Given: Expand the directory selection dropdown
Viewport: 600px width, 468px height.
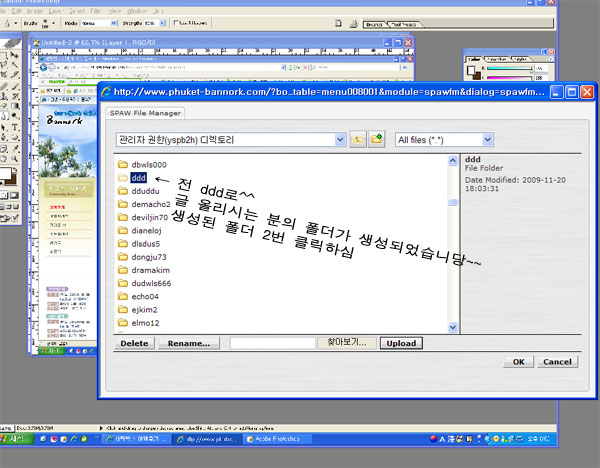Looking at the screenshot, I should (x=340, y=140).
